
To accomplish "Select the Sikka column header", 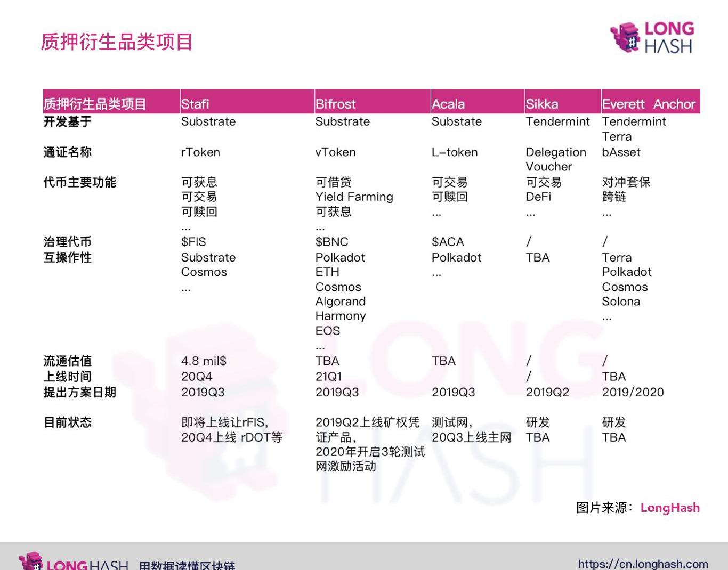I will coord(541,104).
